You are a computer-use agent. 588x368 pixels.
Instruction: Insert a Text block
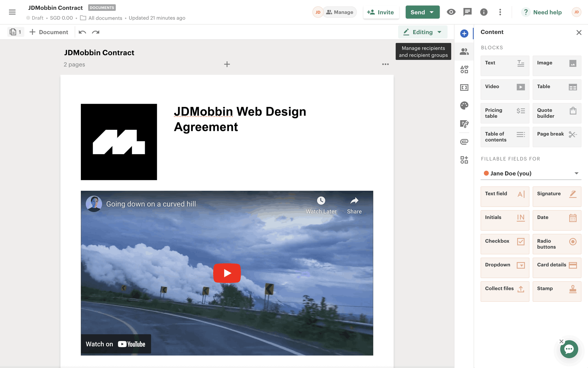coord(505,66)
